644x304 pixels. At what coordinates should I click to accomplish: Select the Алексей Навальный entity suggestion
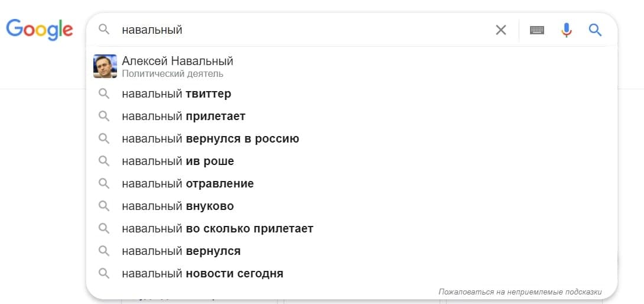(x=352, y=66)
